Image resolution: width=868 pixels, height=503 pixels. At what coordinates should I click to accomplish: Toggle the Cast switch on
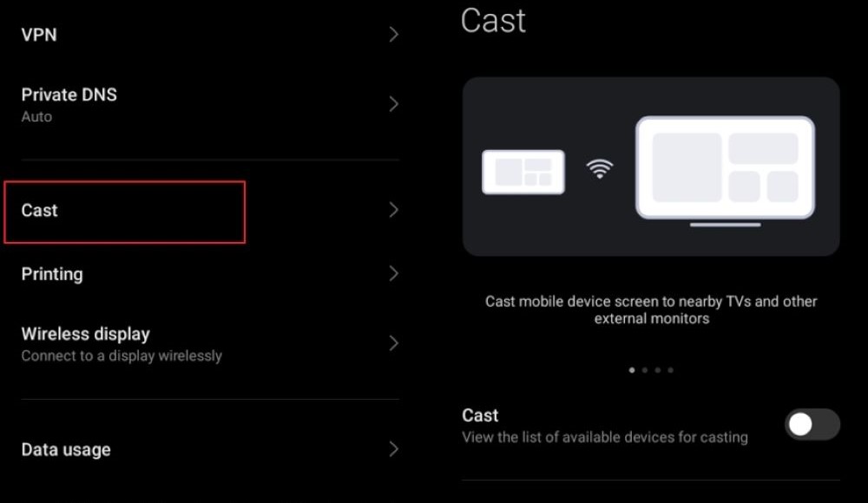[812, 424]
